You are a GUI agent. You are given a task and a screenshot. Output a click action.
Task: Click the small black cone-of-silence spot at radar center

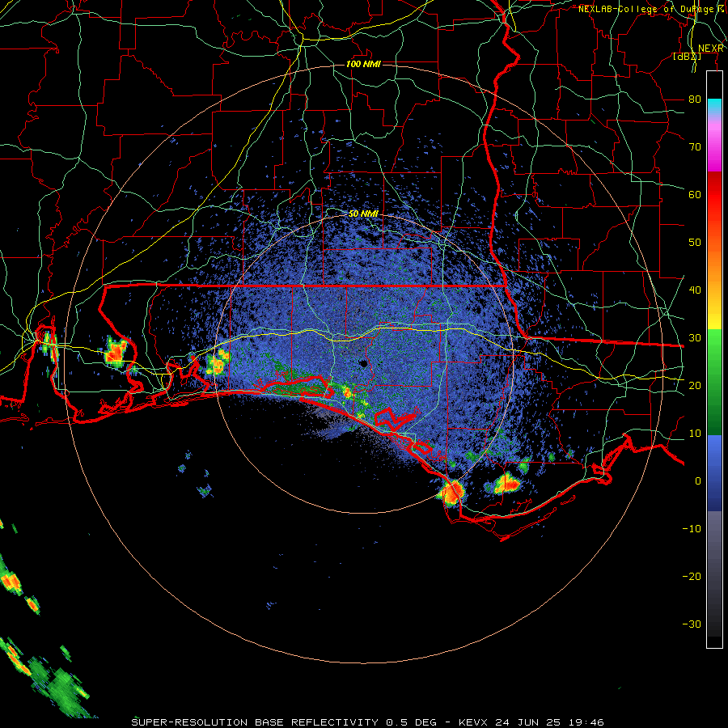click(x=363, y=363)
